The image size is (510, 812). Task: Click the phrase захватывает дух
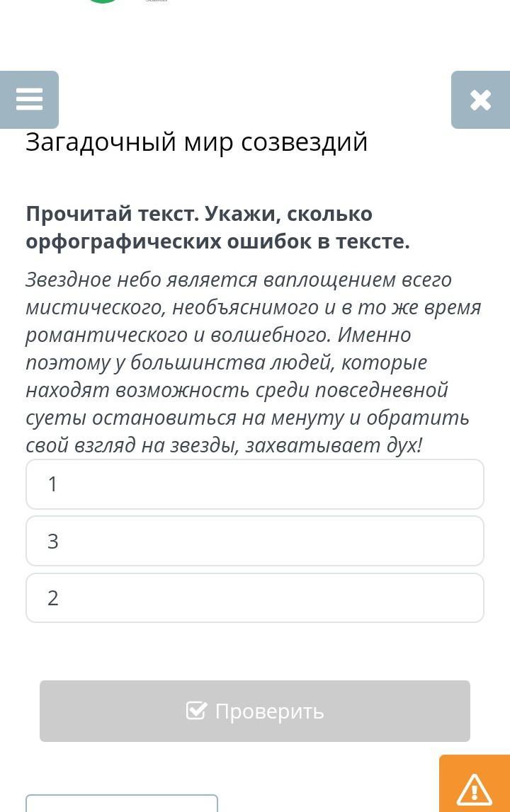[333, 446]
